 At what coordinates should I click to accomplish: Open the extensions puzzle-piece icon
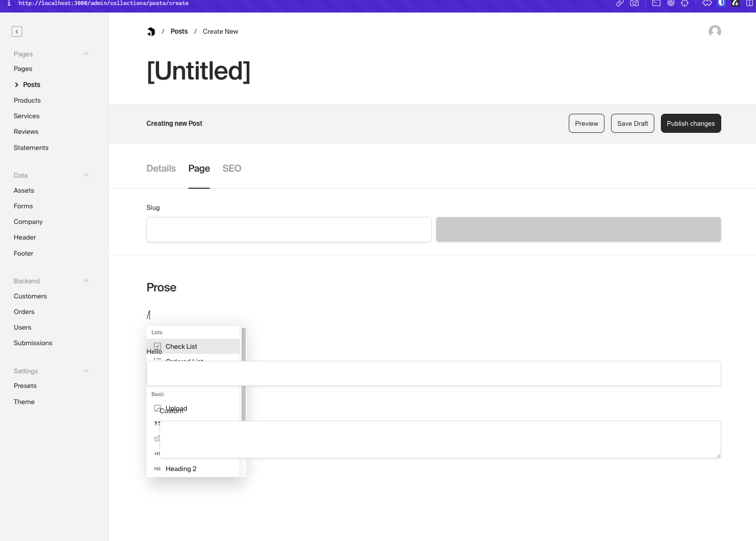(707, 4)
